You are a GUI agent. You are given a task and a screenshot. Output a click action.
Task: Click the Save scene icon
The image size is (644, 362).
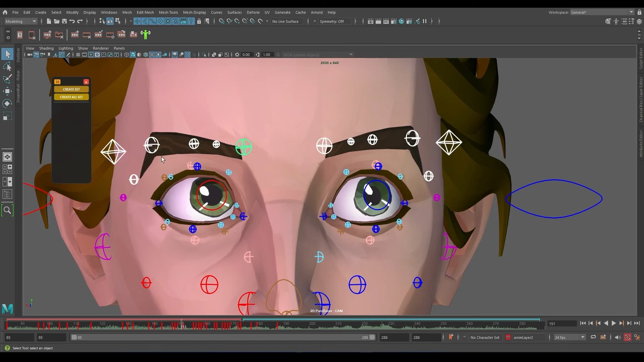(64, 21)
